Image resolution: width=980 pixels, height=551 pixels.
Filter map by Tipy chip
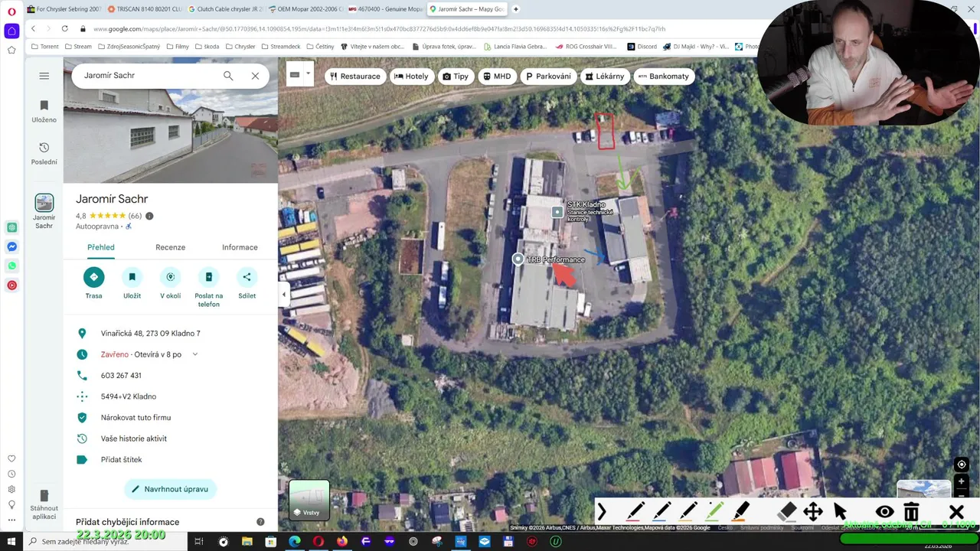pyautogui.click(x=456, y=77)
